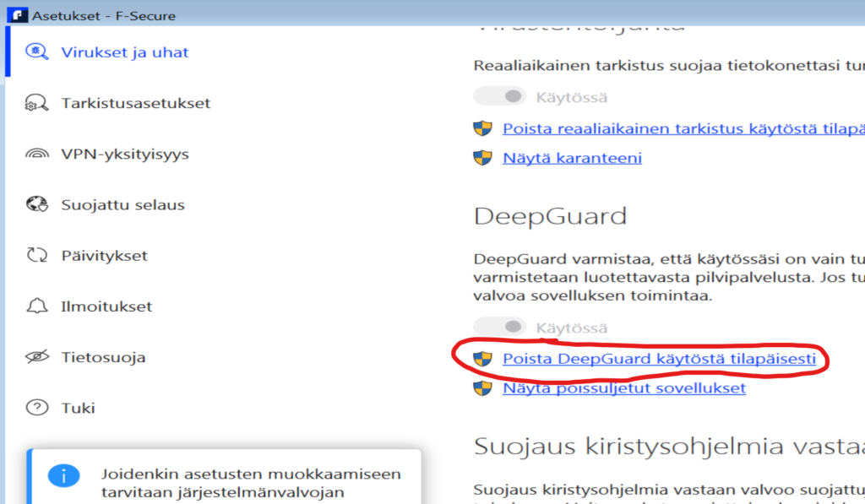
Task: Click the Tuki question mark icon
Action: point(37,408)
